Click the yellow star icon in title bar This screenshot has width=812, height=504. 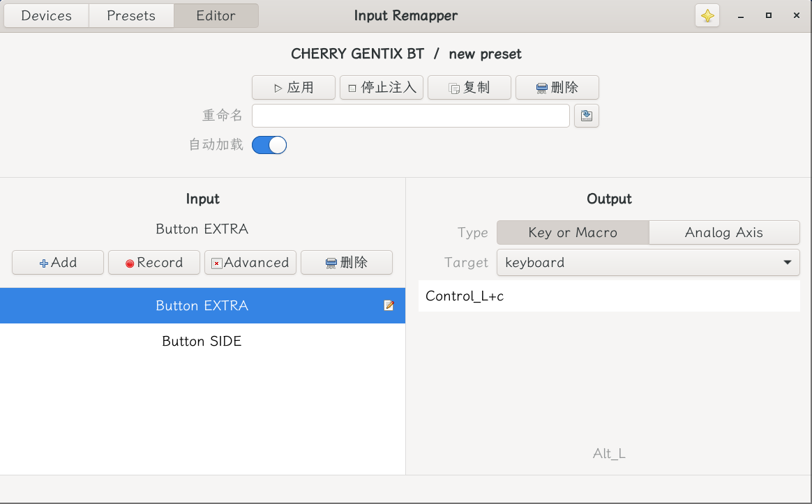click(707, 15)
